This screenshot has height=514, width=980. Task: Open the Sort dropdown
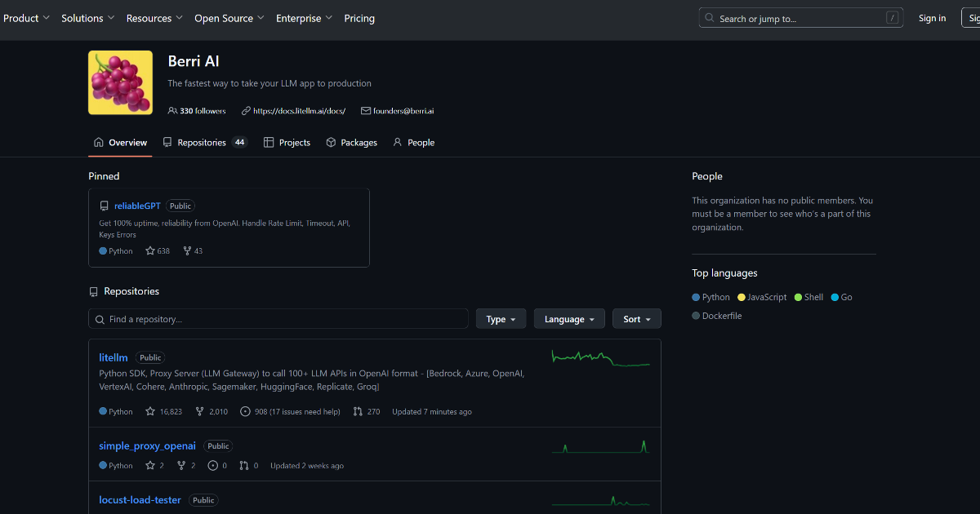(x=636, y=318)
